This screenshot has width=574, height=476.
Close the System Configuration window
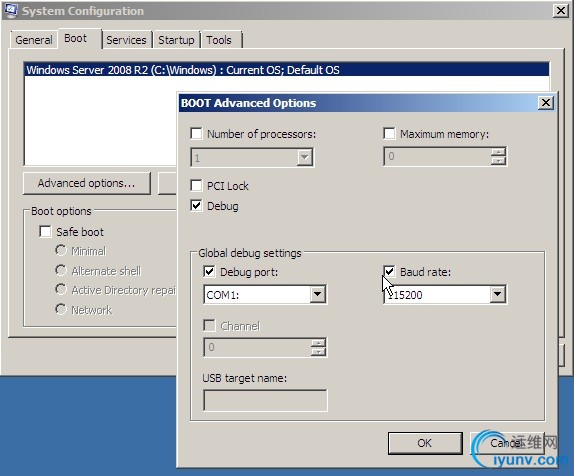coord(560,11)
